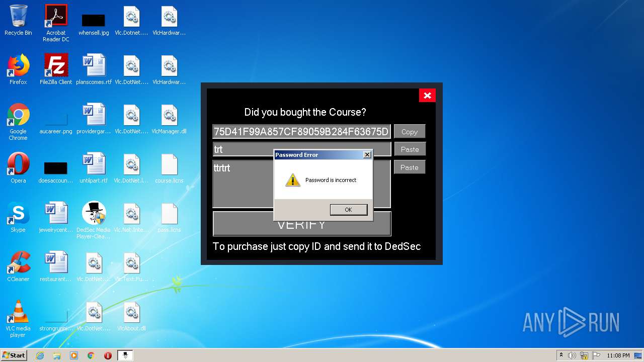Select the Vlc.DotNet.I... file icon
The width and height of the screenshot is (644, 362).
point(131,168)
